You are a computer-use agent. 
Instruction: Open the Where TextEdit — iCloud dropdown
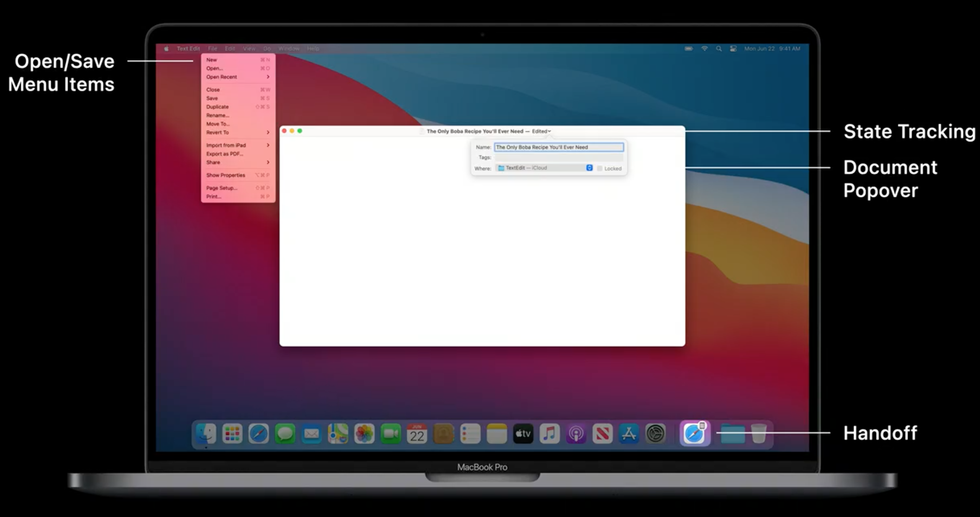coord(544,168)
